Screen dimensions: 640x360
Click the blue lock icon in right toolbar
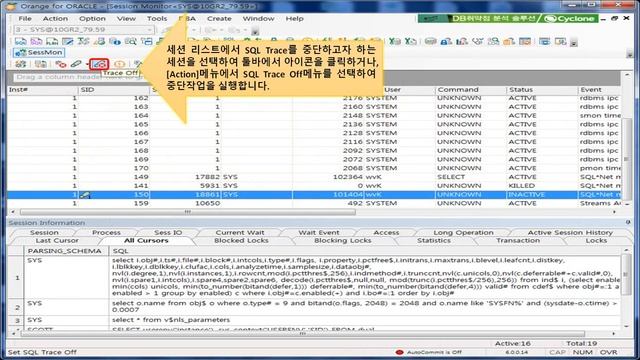[x=446, y=41]
